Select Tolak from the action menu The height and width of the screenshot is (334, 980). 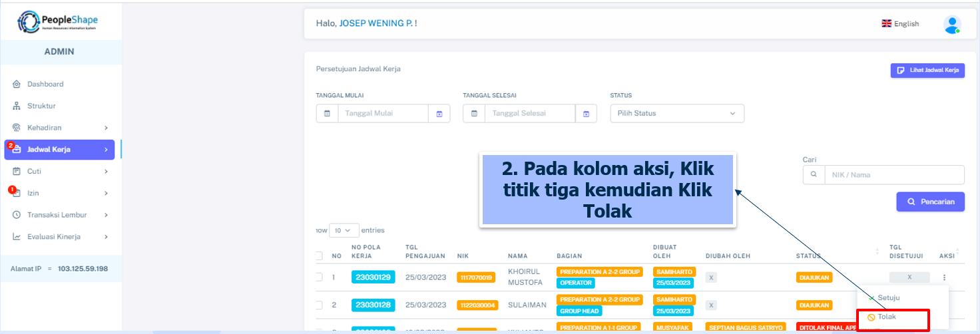(x=886, y=317)
